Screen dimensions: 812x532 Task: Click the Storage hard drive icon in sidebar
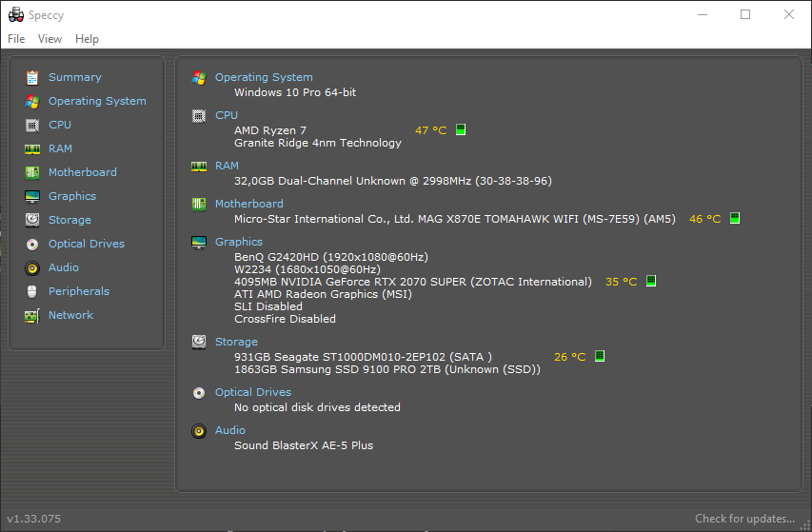[32, 220]
